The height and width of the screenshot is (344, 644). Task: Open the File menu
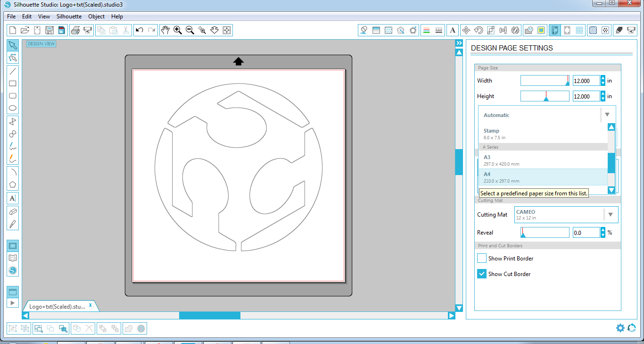coord(12,17)
